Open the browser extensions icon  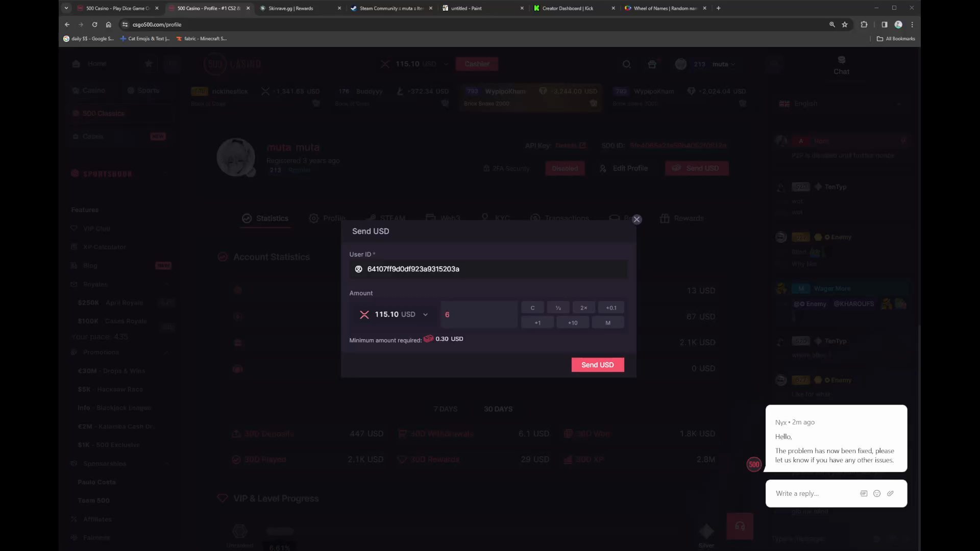click(864, 24)
